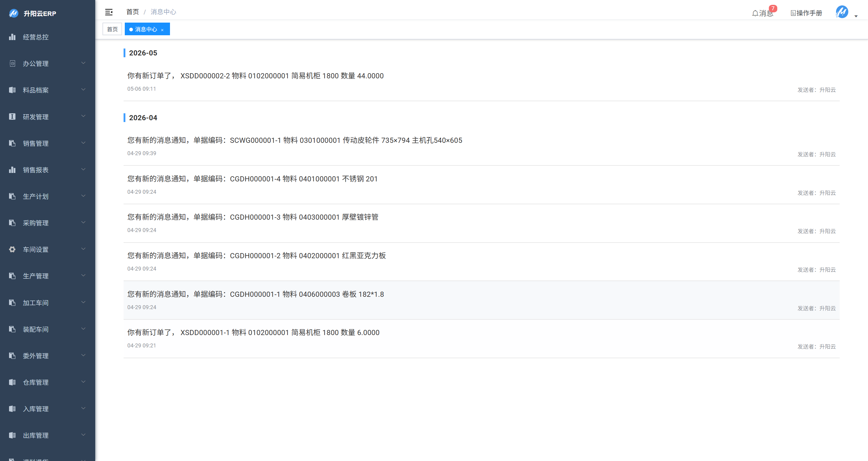Viewport: 868px width, 461px height.
Task: Click the 采购管理 sidebar icon
Action: coord(12,223)
